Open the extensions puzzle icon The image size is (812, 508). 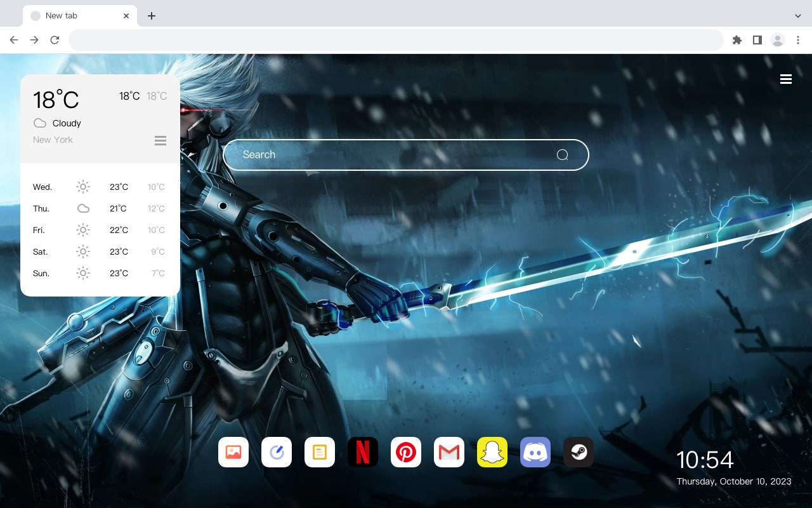737,40
